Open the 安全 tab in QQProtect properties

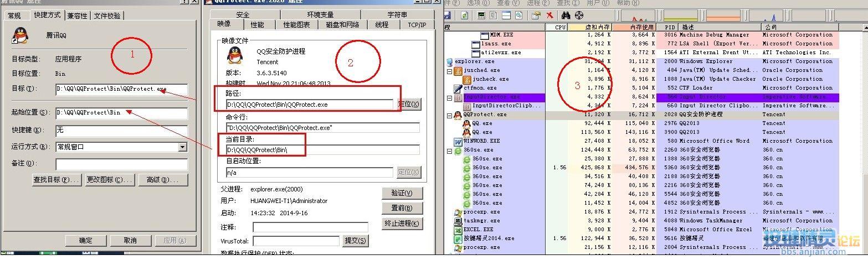243,15
